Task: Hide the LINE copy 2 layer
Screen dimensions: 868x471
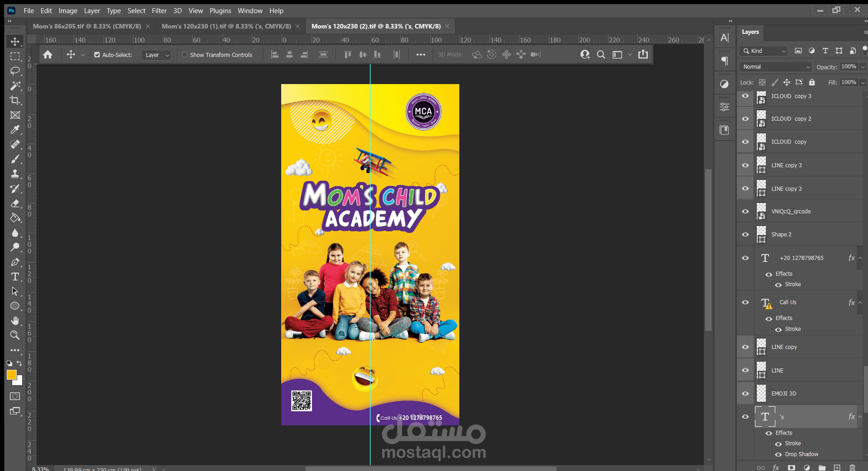Action: 745,188
